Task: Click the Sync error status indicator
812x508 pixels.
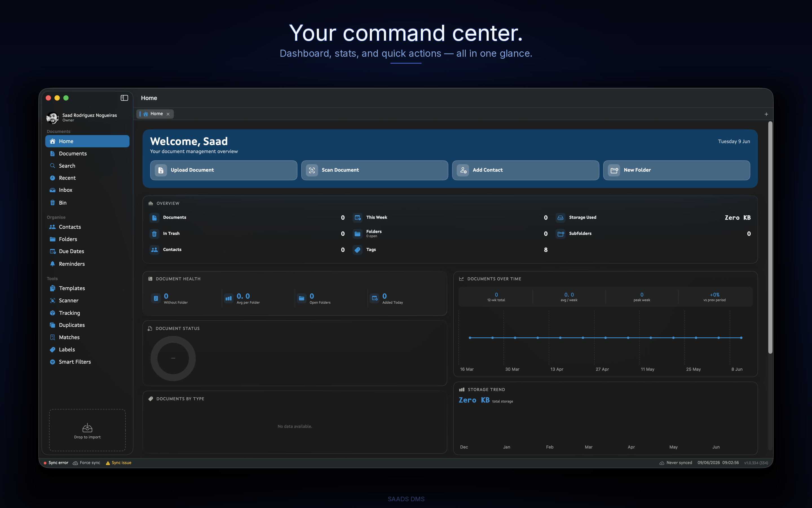Action: (x=56, y=463)
